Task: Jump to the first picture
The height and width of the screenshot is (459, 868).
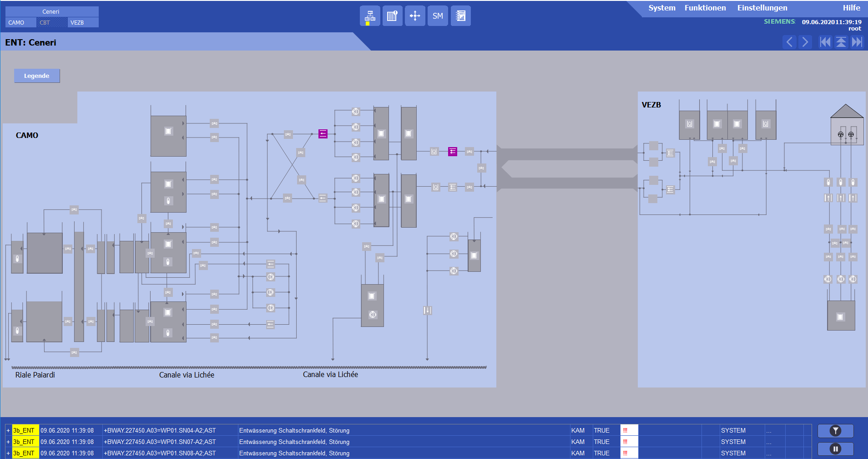Action: pos(825,42)
